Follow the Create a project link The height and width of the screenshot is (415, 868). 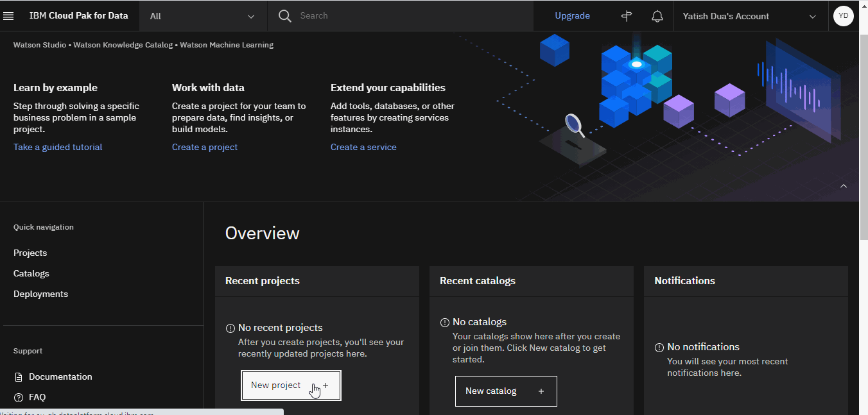tap(205, 147)
